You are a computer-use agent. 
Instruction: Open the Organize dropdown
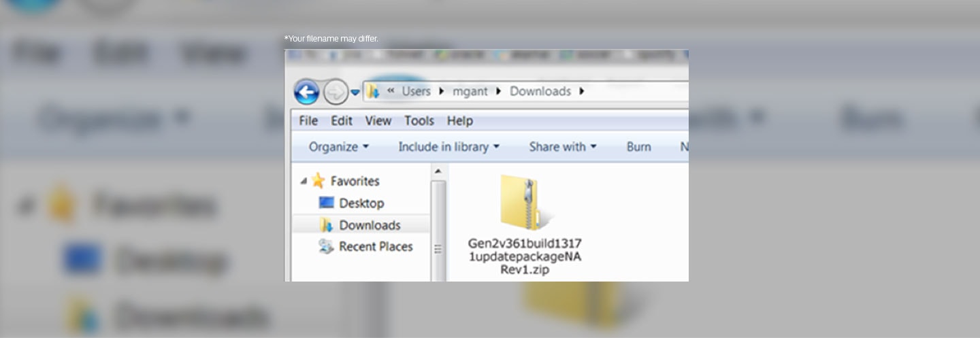338,147
